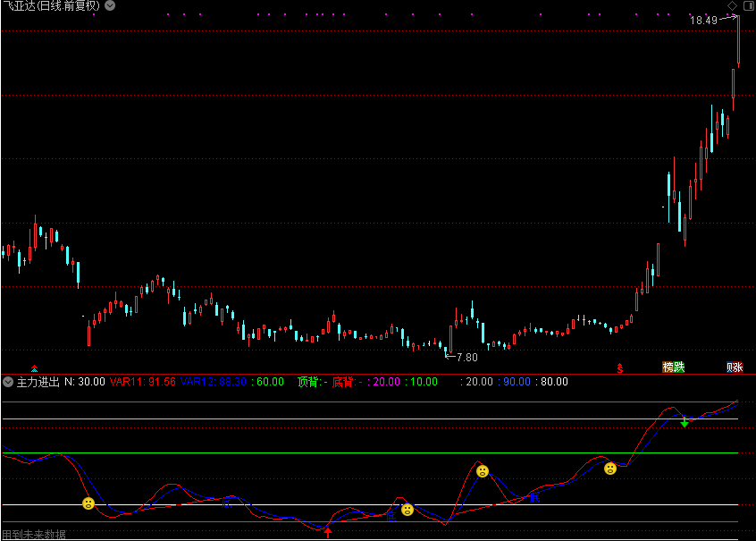Click the red-blue up arrow marker at bottom left
The width and height of the screenshot is (756, 541).
pos(35,368)
